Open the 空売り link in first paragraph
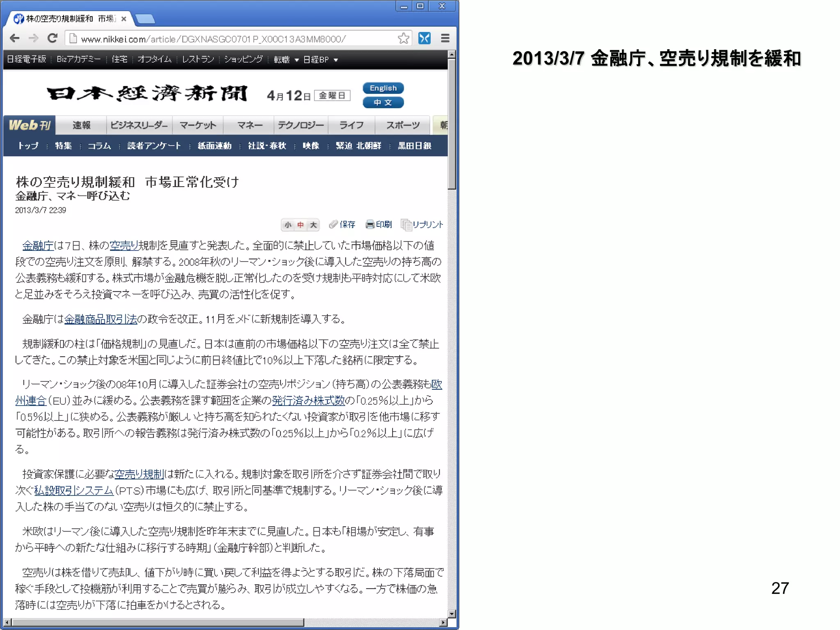Screen dimensions: 840x630 point(124,246)
